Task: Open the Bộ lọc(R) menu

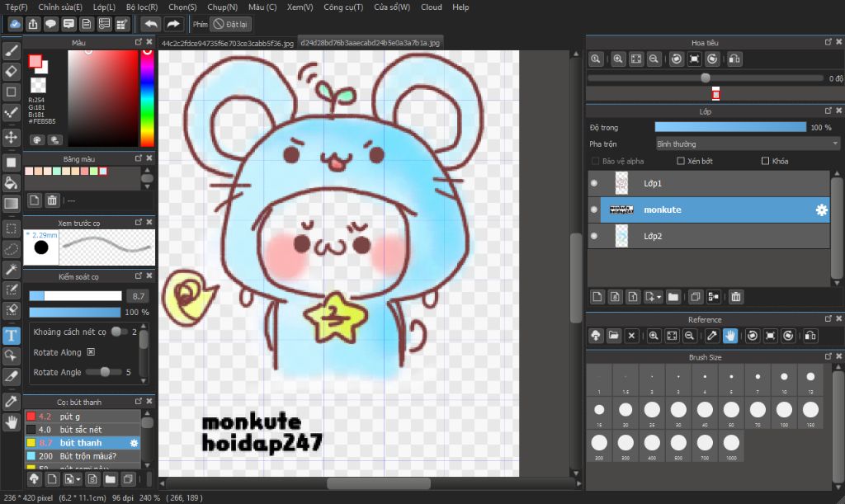Action: (142, 7)
